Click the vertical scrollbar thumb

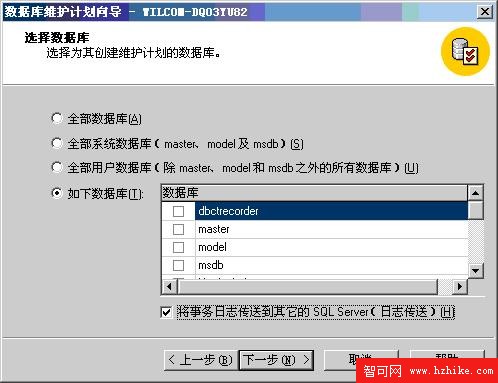(x=476, y=210)
